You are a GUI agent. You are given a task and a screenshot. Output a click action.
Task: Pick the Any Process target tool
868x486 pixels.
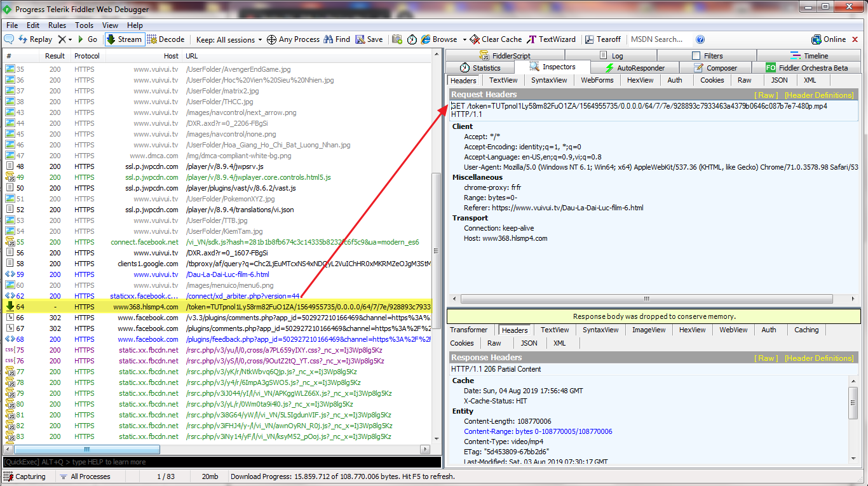tap(293, 39)
